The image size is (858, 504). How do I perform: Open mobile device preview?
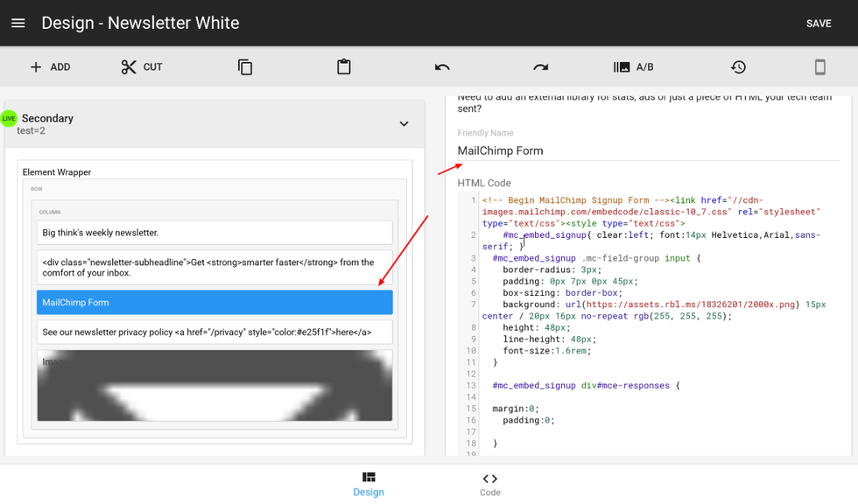pos(820,66)
